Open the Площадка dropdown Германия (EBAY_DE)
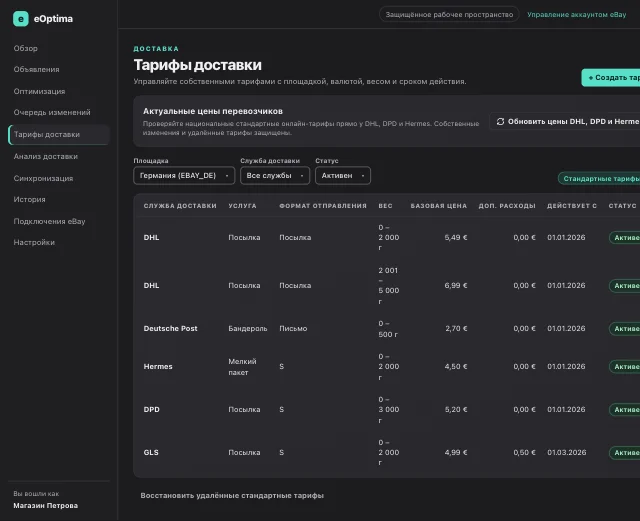Image resolution: width=640 pixels, height=521 pixels. click(x=184, y=176)
